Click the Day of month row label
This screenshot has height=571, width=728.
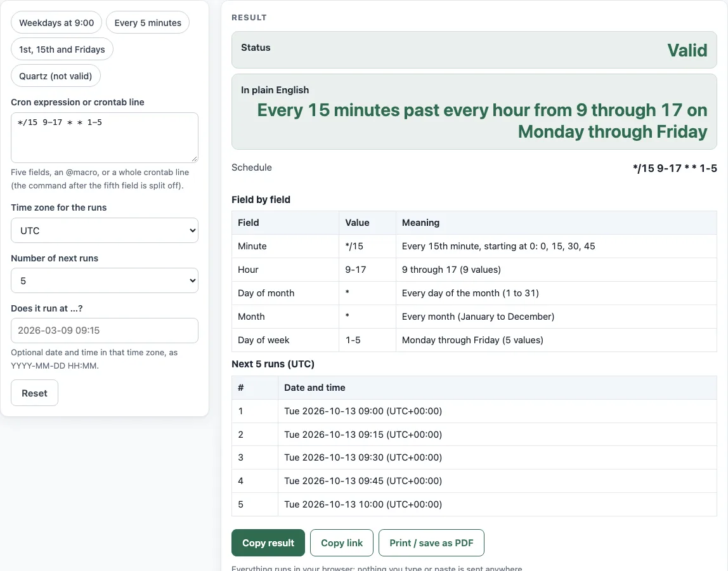coord(266,293)
